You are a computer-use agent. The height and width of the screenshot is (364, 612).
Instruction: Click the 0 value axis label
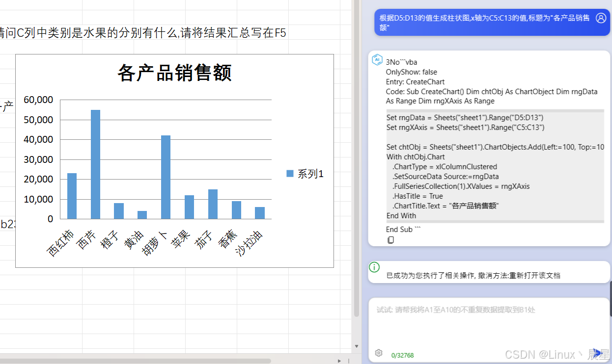pyautogui.click(x=50, y=219)
